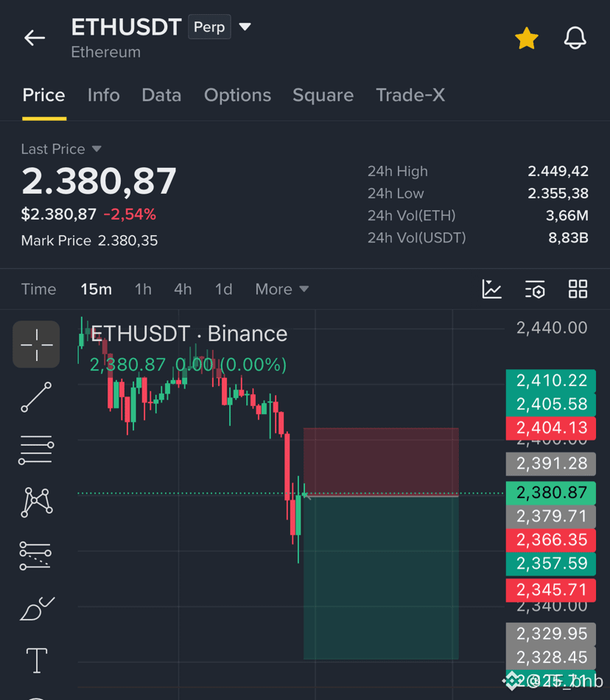Open the chart indicators icon
Image resolution: width=610 pixels, height=700 pixels.
tap(491, 290)
